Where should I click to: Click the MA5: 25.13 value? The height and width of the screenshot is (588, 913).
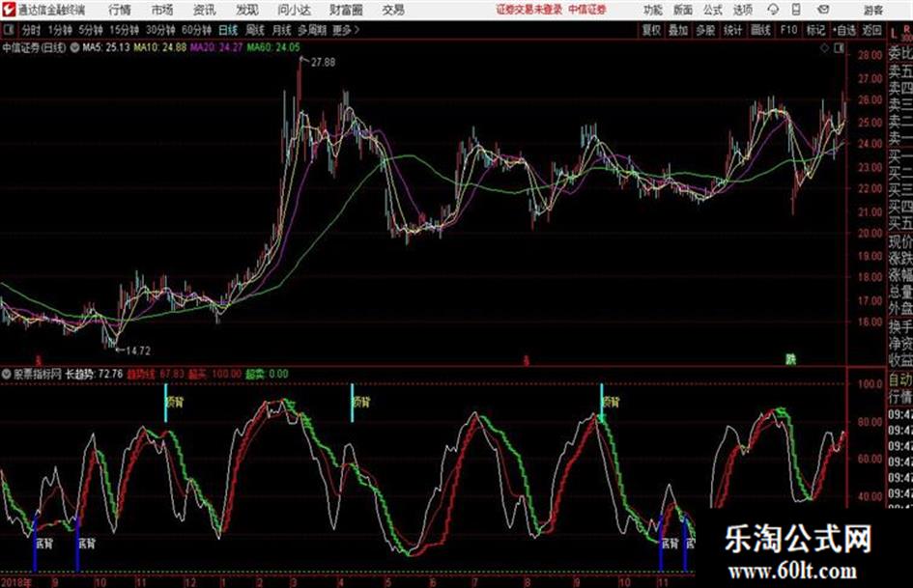(106, 47)
